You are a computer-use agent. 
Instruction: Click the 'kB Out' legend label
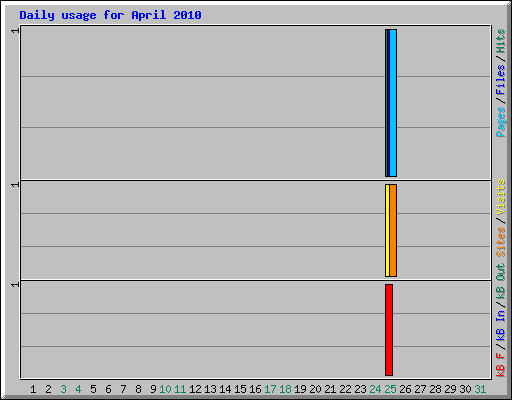tap(500, 282)
